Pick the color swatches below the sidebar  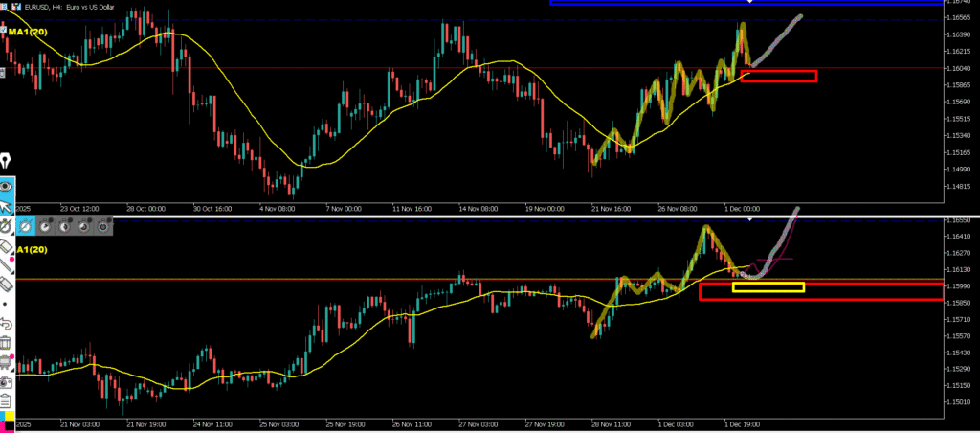(x=8, y=421)
